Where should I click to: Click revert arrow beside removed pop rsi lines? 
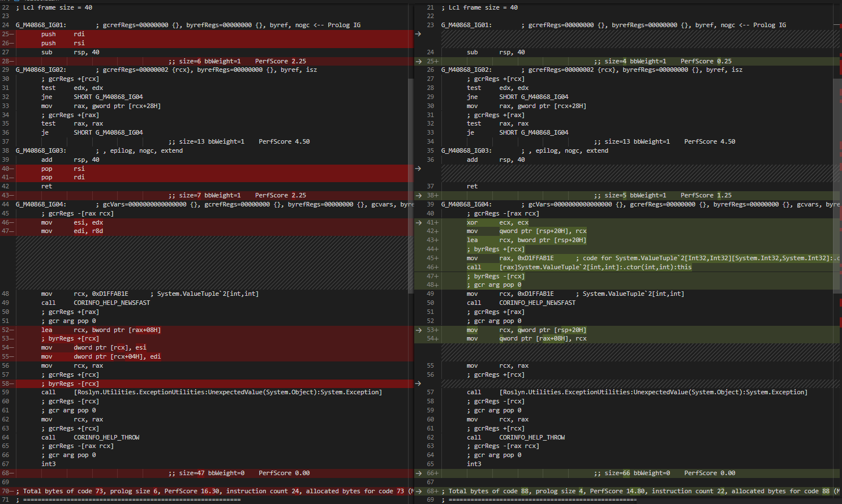(418, 169)
